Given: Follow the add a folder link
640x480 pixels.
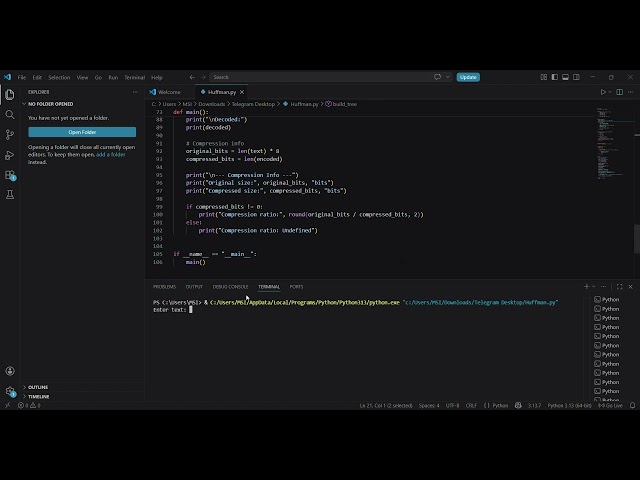Looking at the screenshot, I should [x=111, y=155].
